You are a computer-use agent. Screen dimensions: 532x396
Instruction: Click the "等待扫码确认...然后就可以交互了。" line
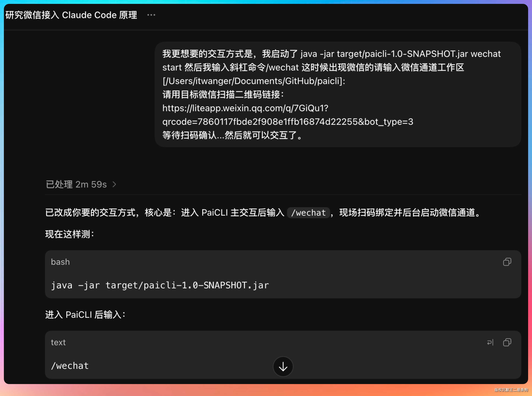pos(233,135)
